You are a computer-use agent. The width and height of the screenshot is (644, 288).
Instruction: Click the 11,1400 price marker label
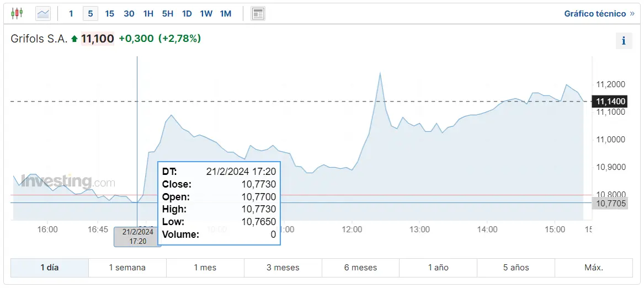coord(610,102)
